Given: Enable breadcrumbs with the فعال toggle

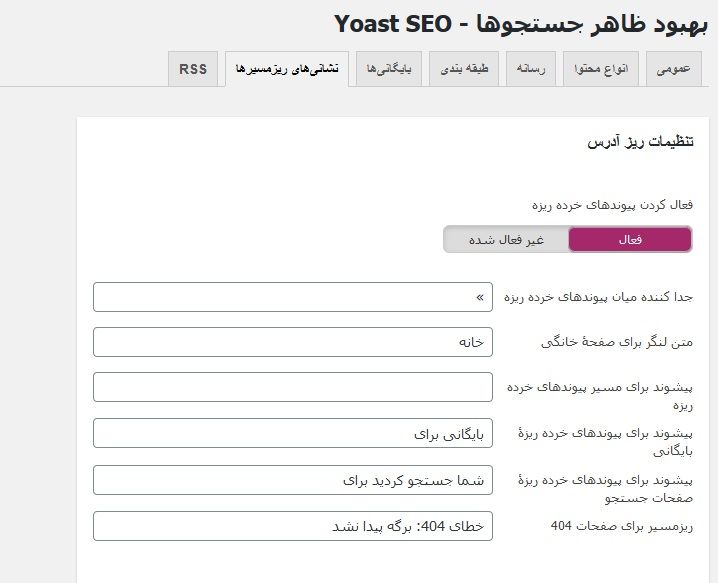Looking at the screenshot, I should [630, 239].
